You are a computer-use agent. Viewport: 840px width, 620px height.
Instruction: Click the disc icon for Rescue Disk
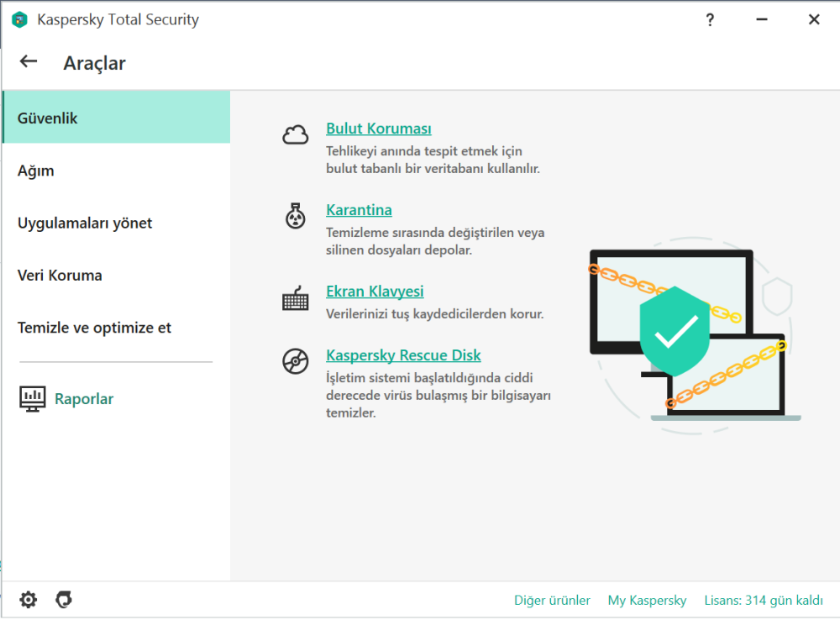295,361
